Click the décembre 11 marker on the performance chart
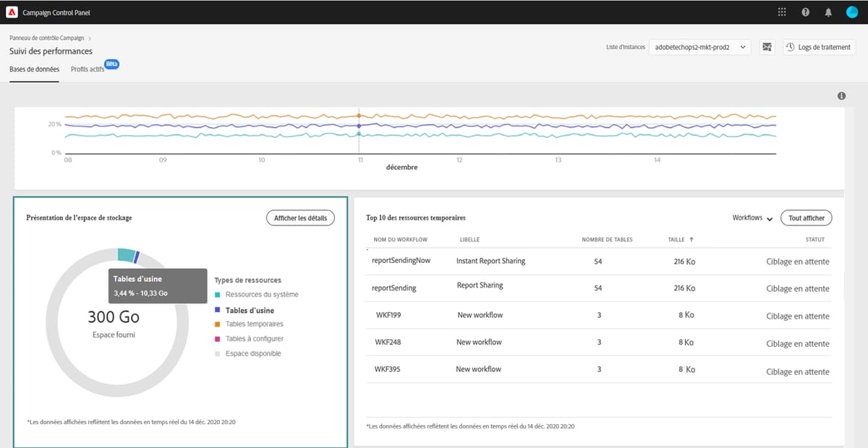 359,126
